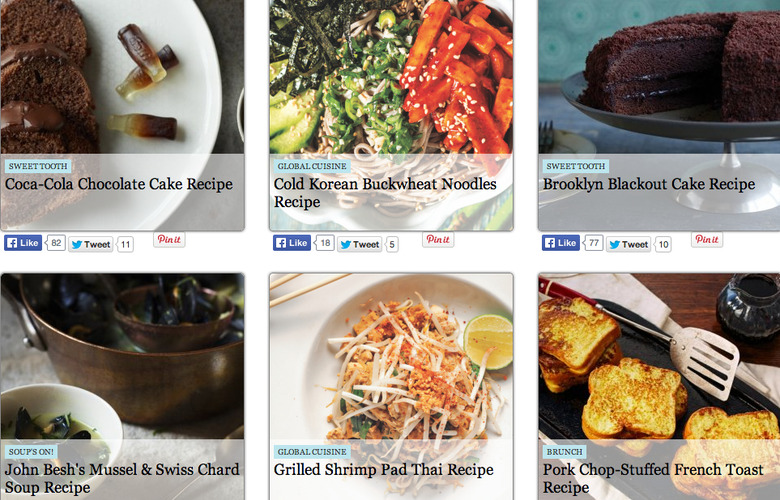Screen dimensions: 780x500
Task: Select the GLOBAL CUISINE tag on buckwheat noodles
Action: click(x=312, y=166)
